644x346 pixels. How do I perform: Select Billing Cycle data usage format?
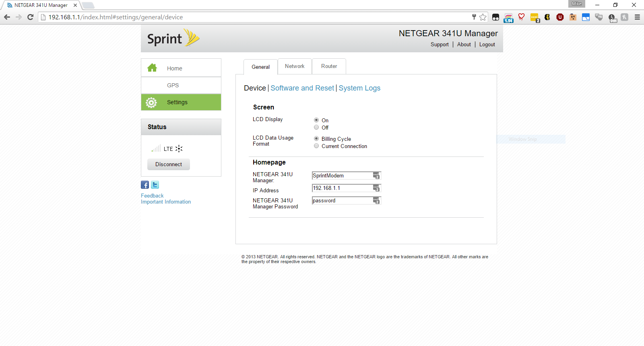point(316,138)
